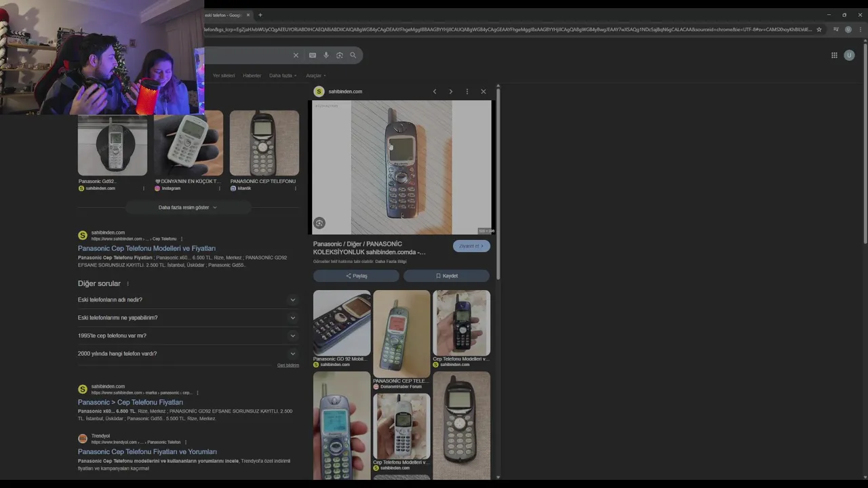Viewport: 868px width, 488px height.
Task: Click the Google search input field
Action: [x=248, y=56]
